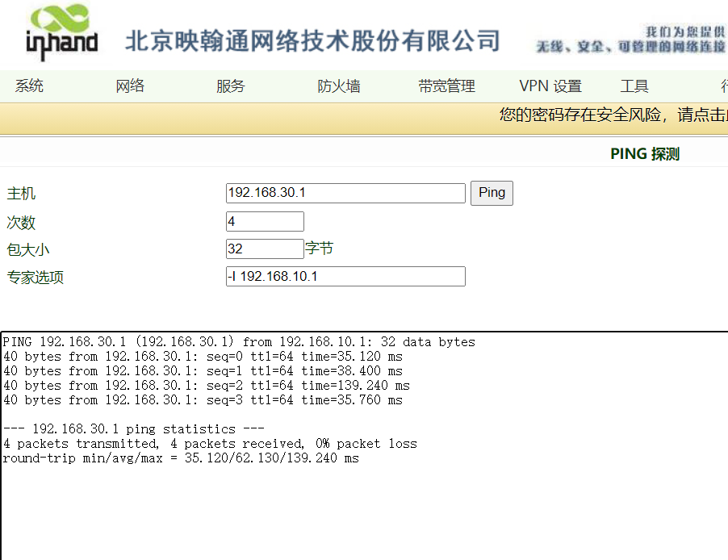
Task: Open the 系统 menu
Action: [29, 86]
